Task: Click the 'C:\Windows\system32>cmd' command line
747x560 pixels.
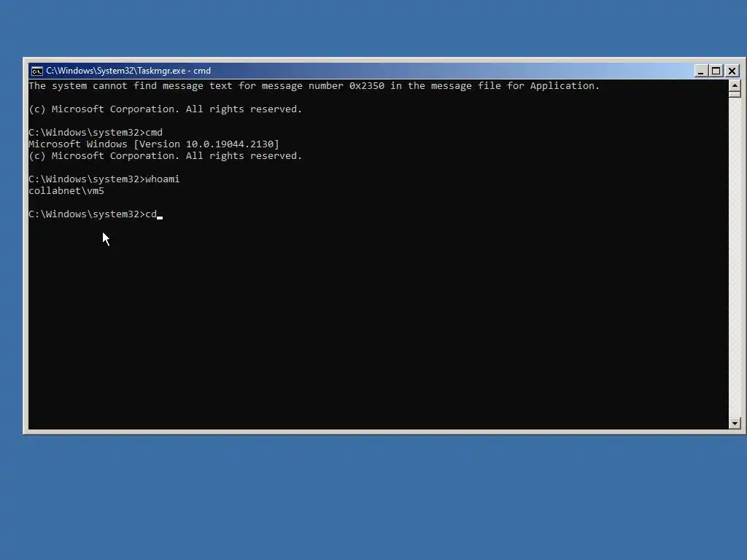Action: tap(96, 133)
